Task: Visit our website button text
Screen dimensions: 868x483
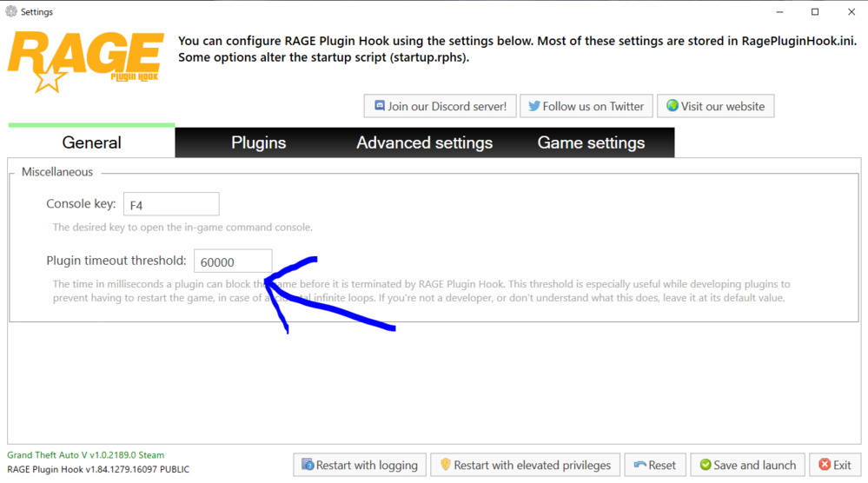Action: click(x=722, y=106)
